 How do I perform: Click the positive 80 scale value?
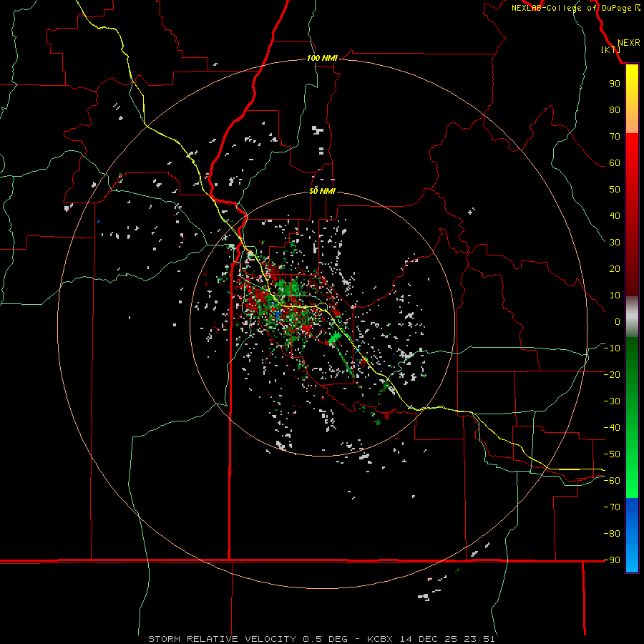click(615, 110)
